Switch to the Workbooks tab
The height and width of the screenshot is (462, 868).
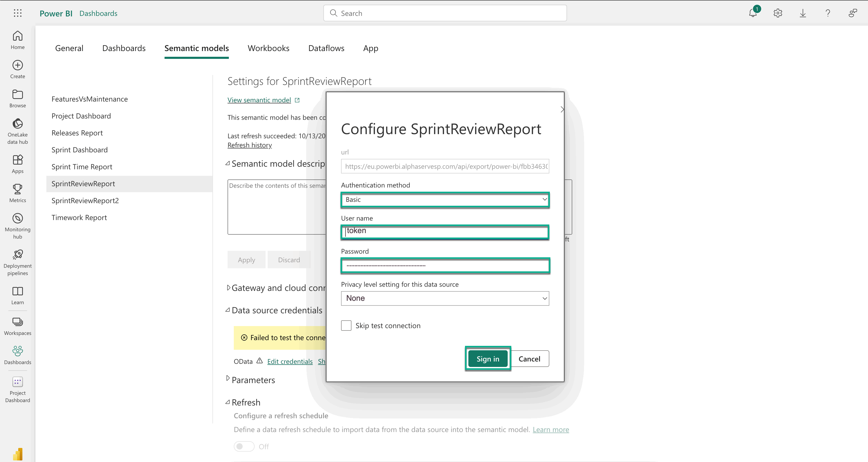coord(268,48)
